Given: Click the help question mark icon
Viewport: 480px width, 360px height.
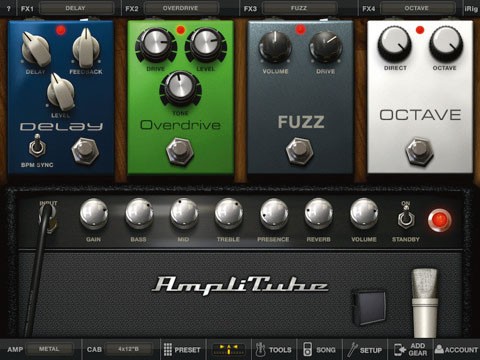Looking at the screenshot, I should coord(9,8).
